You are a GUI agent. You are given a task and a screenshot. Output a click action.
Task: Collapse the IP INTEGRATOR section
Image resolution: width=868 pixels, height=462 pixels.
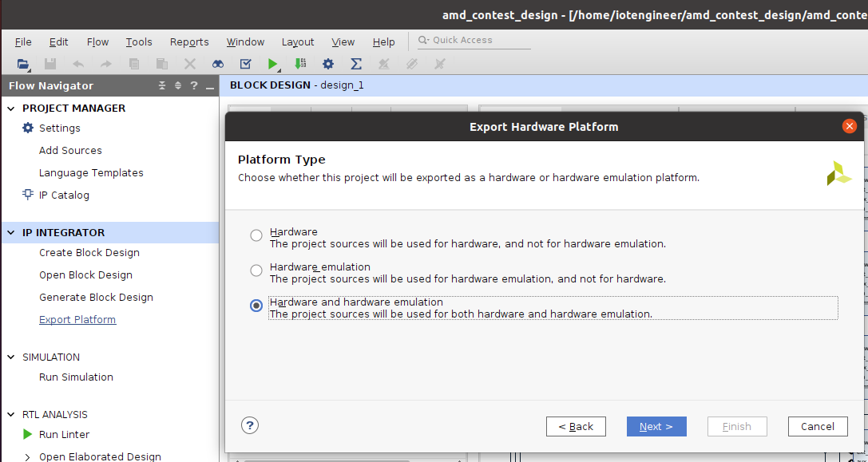tap(11, 233)
